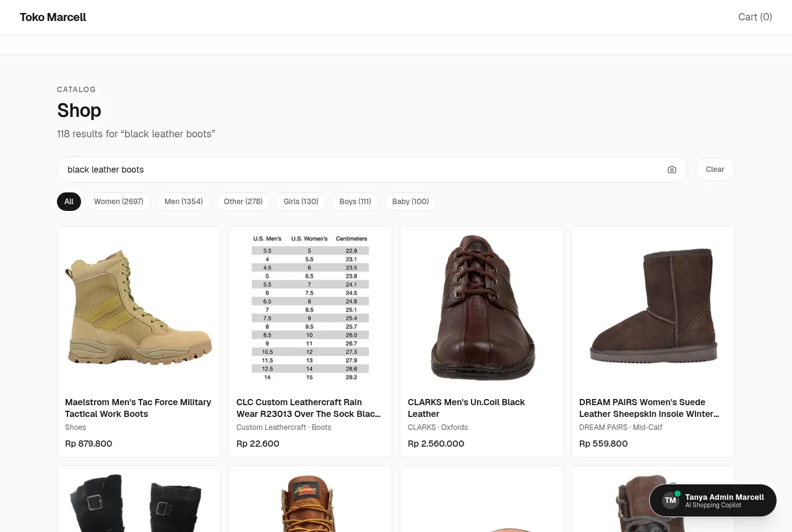Open the tan lace-up boot thumbnail

coord(310,499)
